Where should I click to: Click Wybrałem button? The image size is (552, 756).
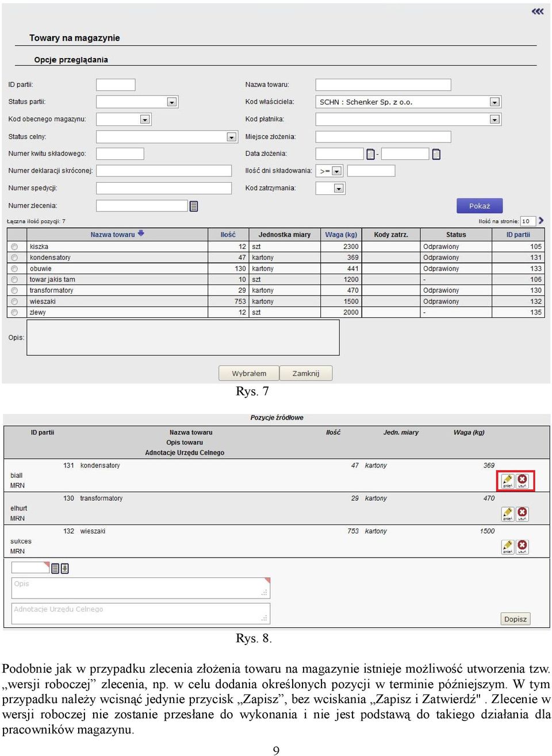[249, 373]
